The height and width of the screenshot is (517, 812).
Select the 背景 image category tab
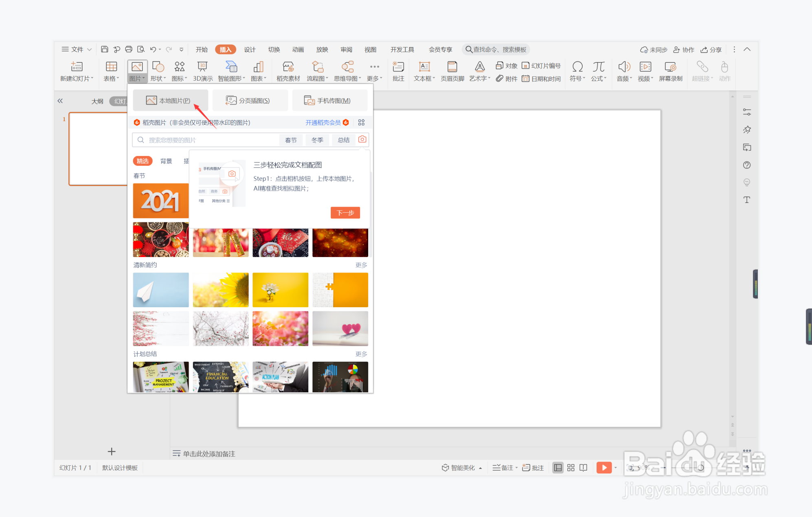point(166,161)
